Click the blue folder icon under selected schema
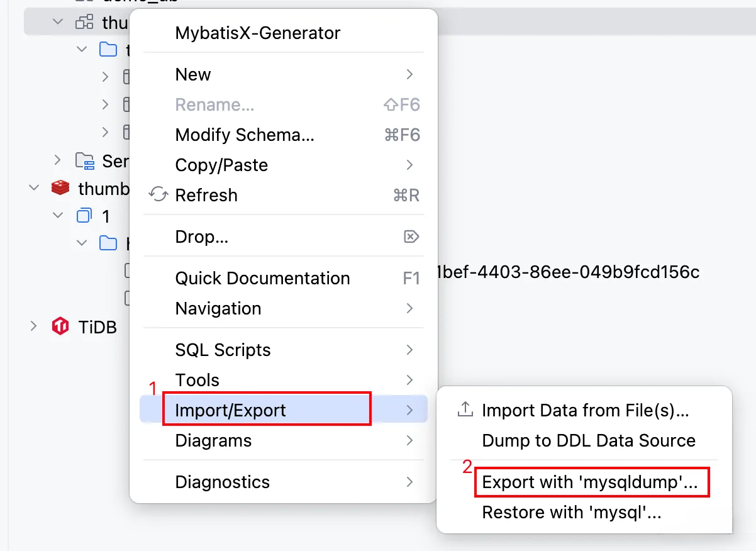This screenshot has width=756, height=551. tap(108, 49)
